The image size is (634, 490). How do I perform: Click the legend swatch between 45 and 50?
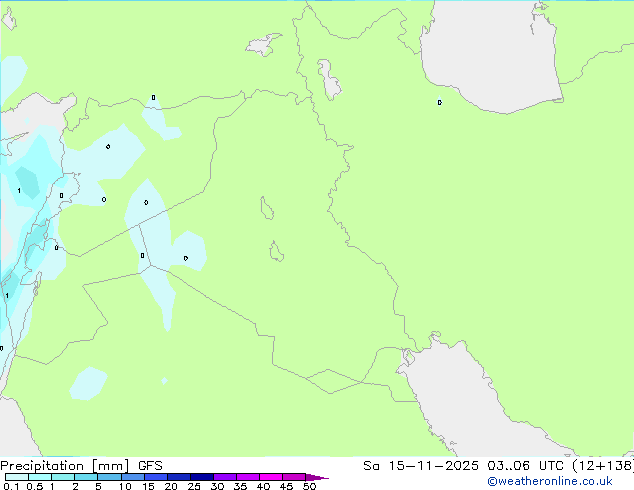coord(294,477)
